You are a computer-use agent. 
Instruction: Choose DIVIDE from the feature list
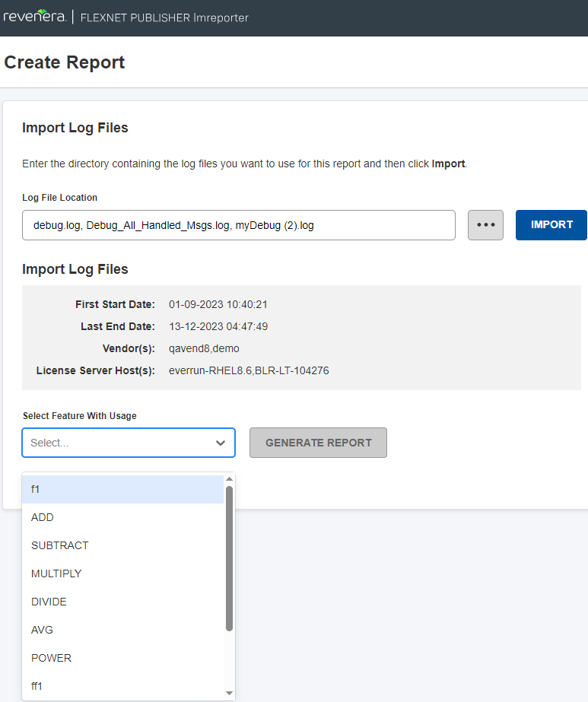coord(122,602)
